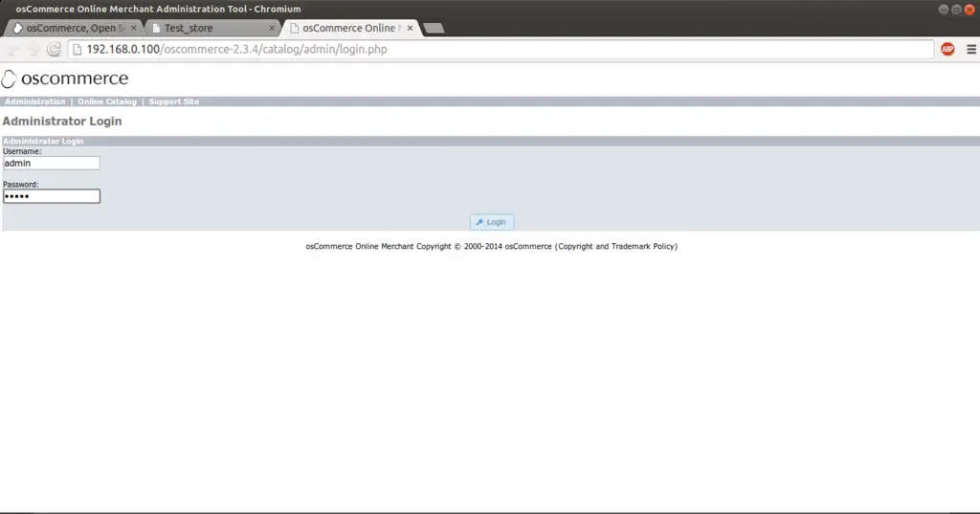Click the osCommerce link in the footer
This screenshot has width=980, height=514.
pyautogui.click(x=528, y=246)
